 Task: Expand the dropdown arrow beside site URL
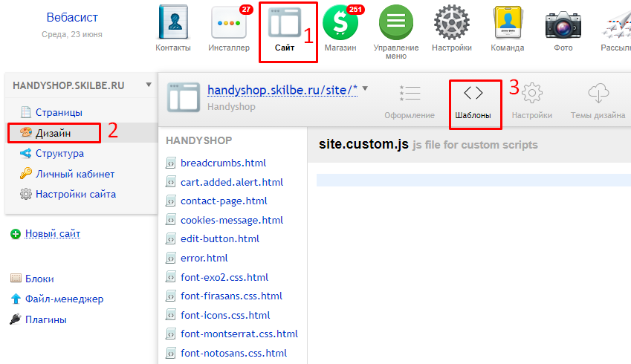(366, 89)
